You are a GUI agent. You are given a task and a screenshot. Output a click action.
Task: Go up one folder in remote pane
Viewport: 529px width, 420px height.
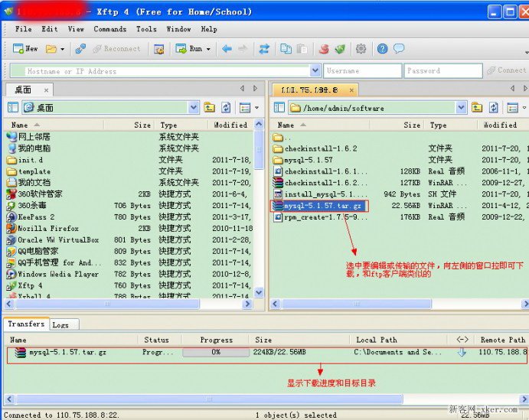[x=477, y=108]
